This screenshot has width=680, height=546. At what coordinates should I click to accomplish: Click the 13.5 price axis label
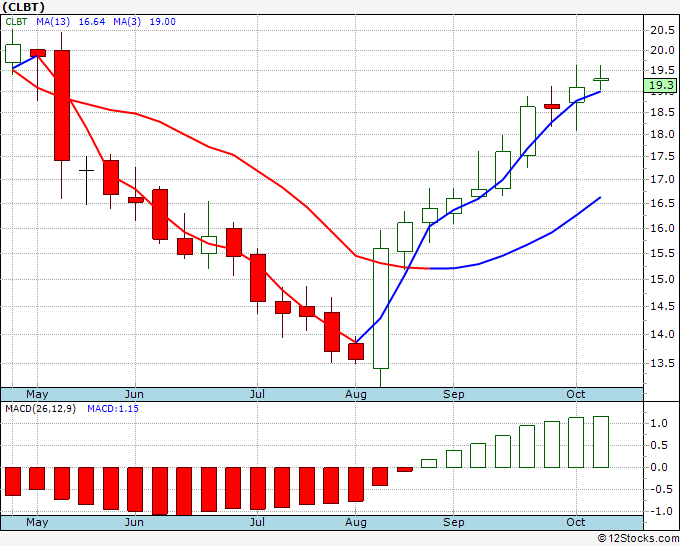click(662, 363)
